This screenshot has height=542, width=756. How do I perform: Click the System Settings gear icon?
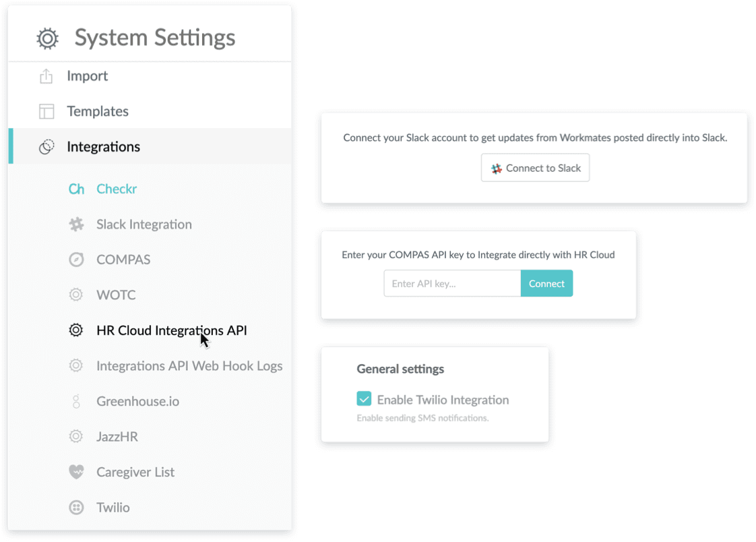(x=46, y=38)
